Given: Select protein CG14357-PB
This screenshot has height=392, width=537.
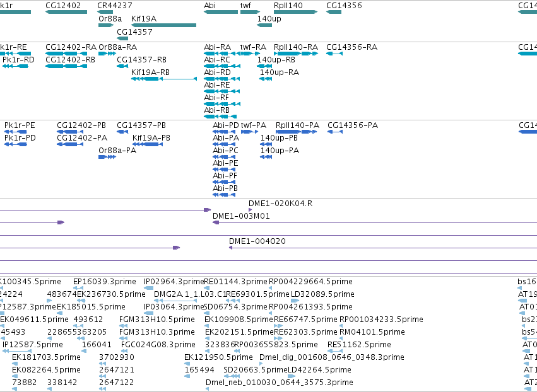Looking at the screenshot, I should coord(122,132).
